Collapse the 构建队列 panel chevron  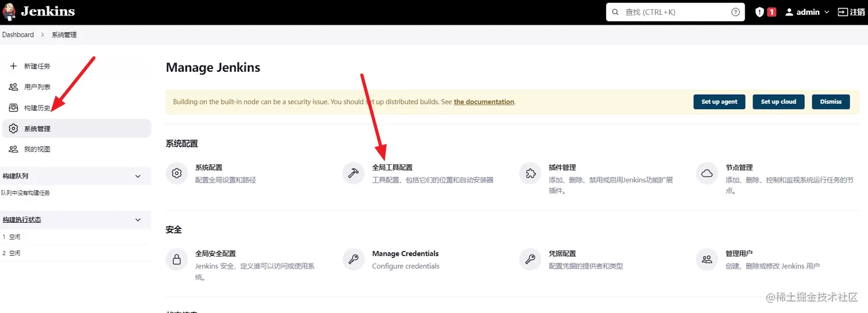pos(138,176)
